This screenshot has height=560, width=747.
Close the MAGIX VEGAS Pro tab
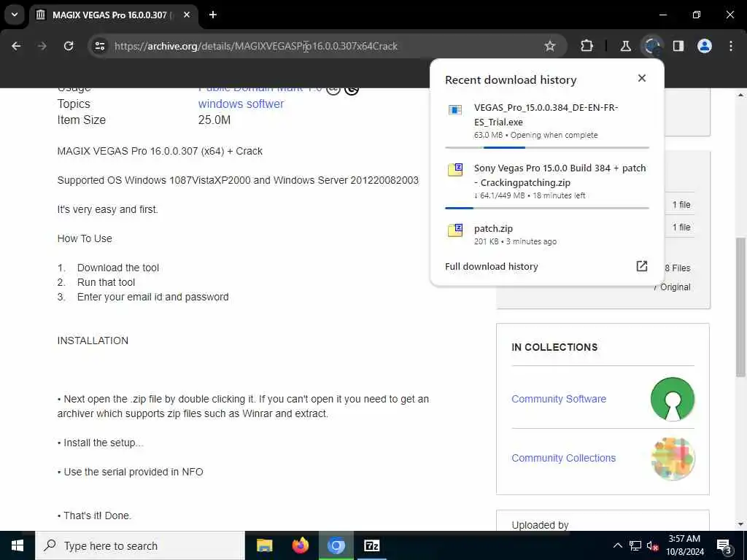click(x=187, y=15)
